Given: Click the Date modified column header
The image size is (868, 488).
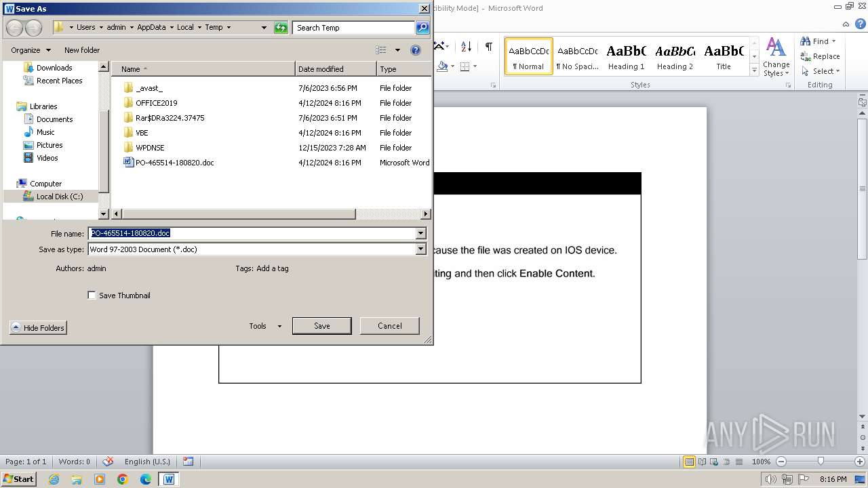Looking at the screenshot, I should click(336, 69).
